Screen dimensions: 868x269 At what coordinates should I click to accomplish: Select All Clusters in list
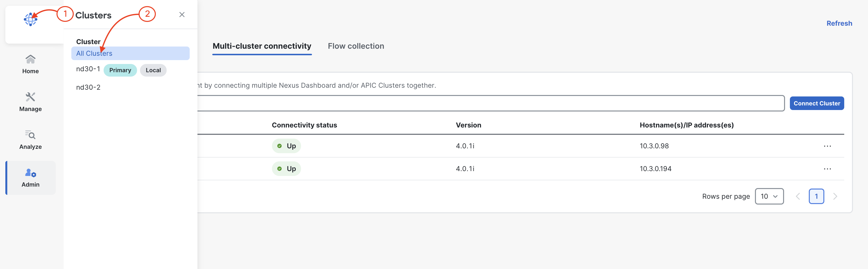click(131, 53)
